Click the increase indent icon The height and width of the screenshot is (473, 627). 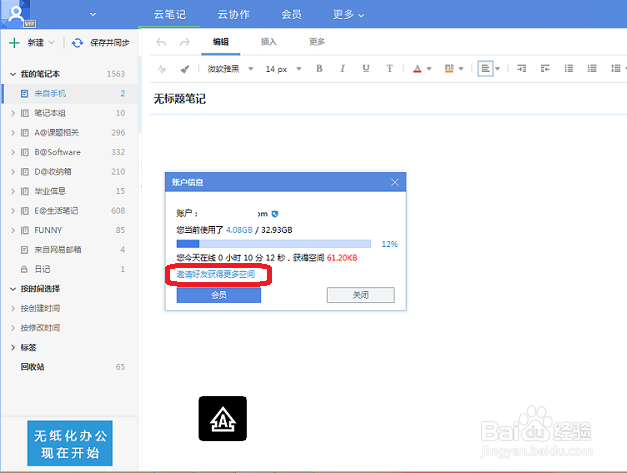coord(521,69)
